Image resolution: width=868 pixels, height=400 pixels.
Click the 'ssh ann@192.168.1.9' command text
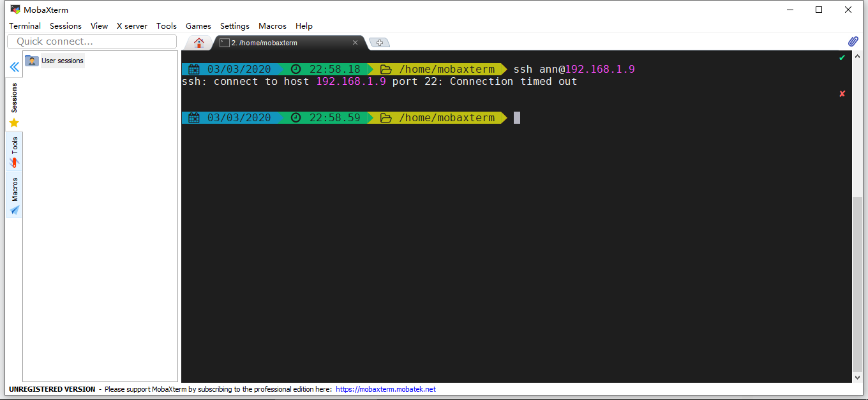(574, 69)
